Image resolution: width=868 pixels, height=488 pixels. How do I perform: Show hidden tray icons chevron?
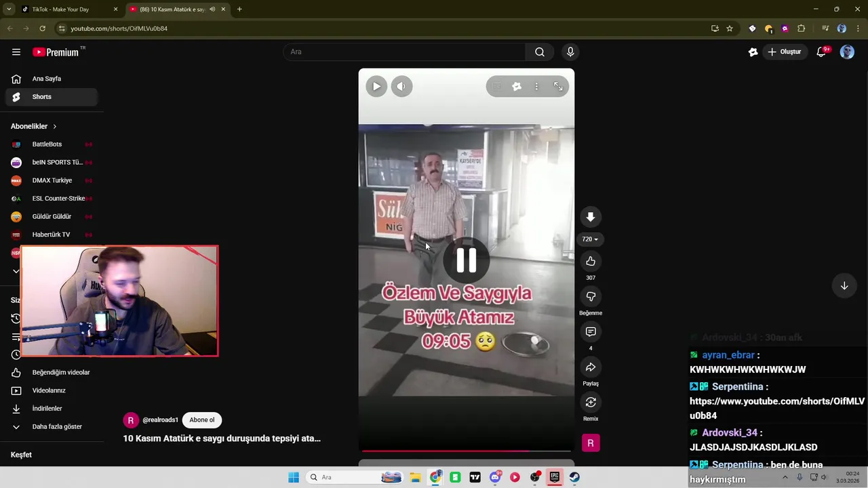785,477
